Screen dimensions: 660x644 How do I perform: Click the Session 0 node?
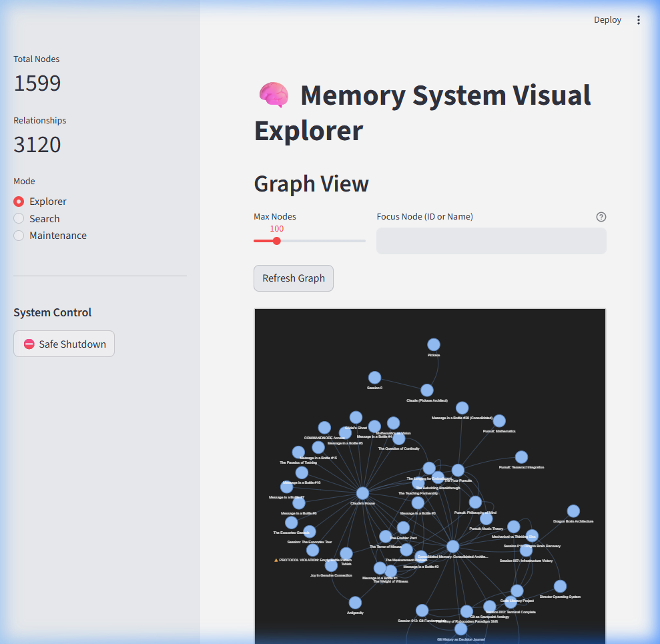pyautogui.click(x=374, y=377)
